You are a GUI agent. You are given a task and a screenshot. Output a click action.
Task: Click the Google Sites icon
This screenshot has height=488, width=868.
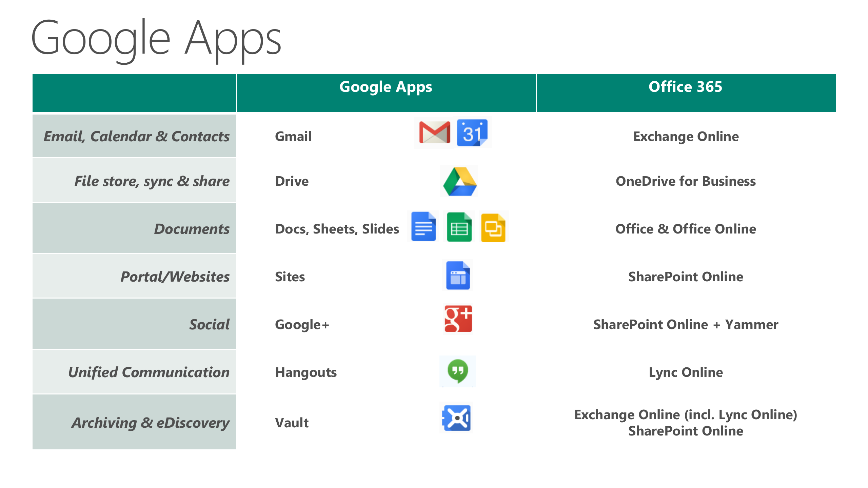[x=458, y=276]
